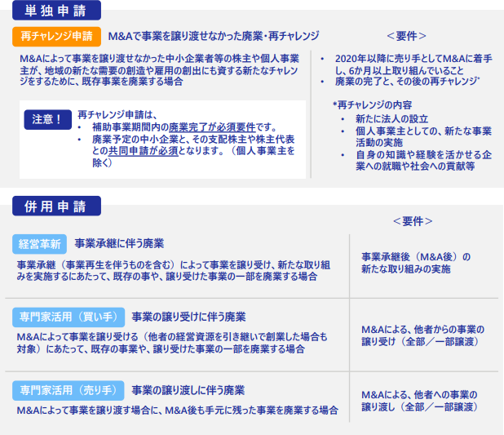The height and width of the screenshot is (435, 504).
Task: Click the 事業の譲り渡しに伴う廃業 title
Action: (x=188, y=390)
